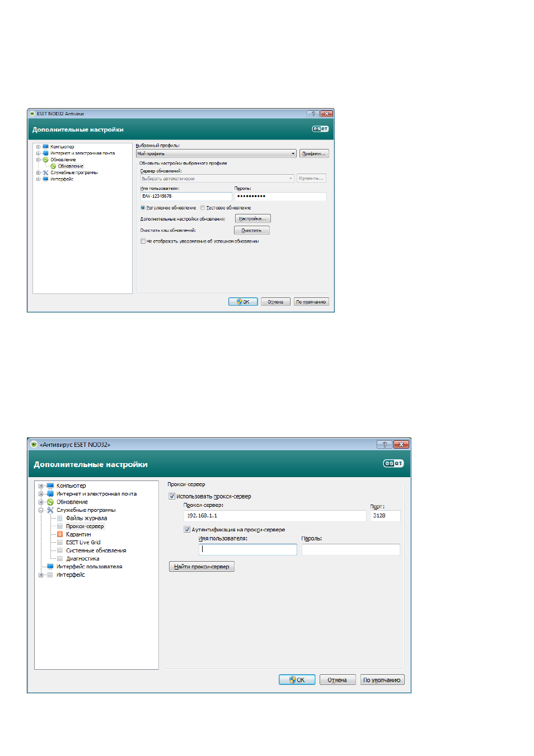Open Файлы журнала tree icon
The height and width of the screenshot is (756, 534).
(60, 518)
